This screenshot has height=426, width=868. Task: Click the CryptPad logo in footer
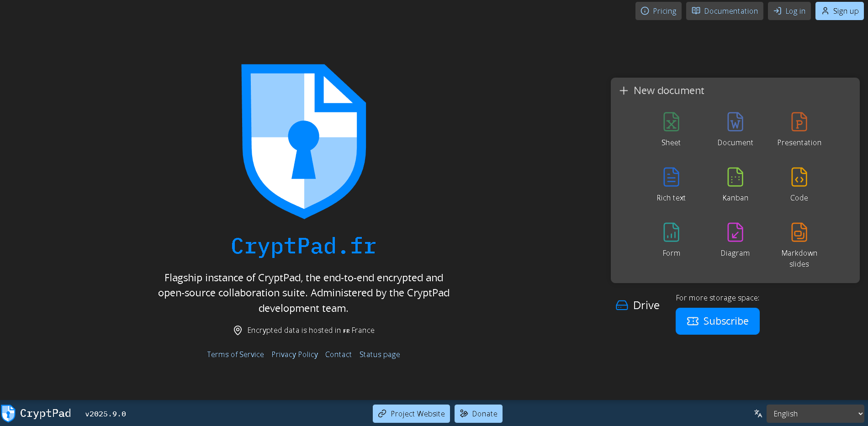[37, 414]
